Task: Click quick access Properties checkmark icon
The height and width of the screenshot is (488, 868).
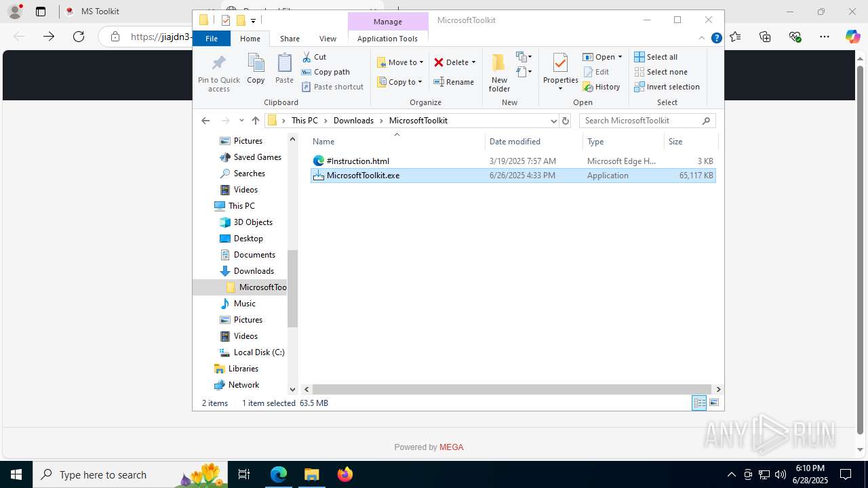Action: pyautogui.click(x=226, y=20)
